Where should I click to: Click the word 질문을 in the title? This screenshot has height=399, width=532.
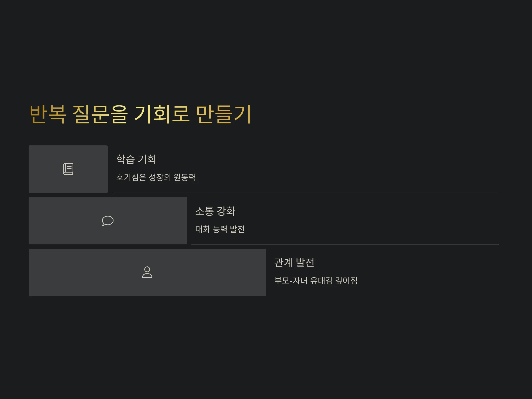point(100,114)
